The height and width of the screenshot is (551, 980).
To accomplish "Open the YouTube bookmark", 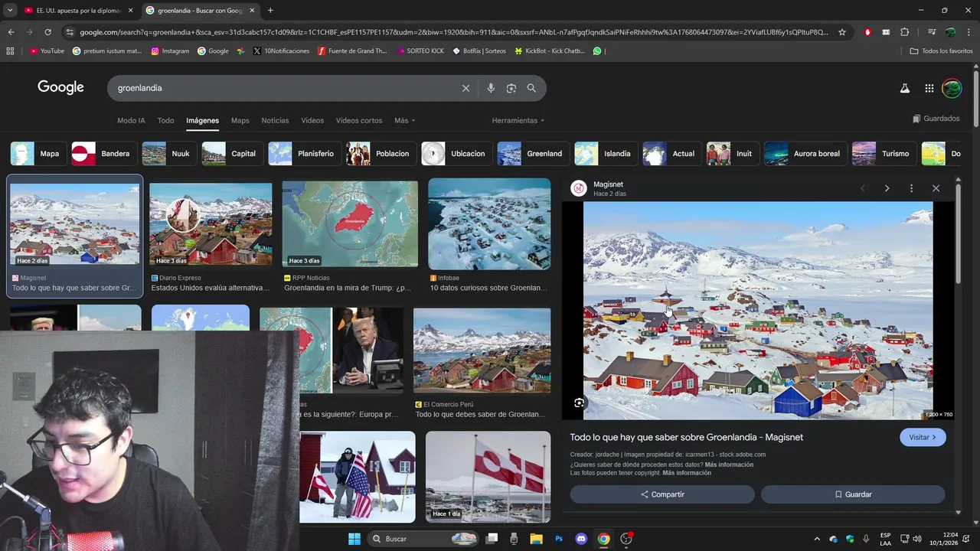I will (47, 51).
